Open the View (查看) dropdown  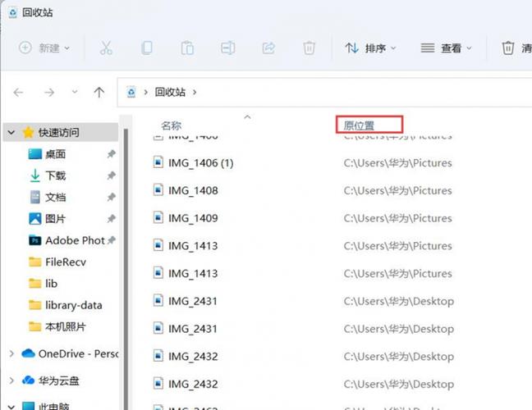(x=446, y=48)
